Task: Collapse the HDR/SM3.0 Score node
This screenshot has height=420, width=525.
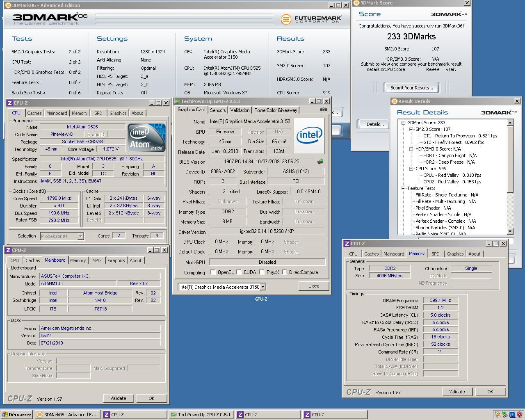Action: [x=411, y=149]
